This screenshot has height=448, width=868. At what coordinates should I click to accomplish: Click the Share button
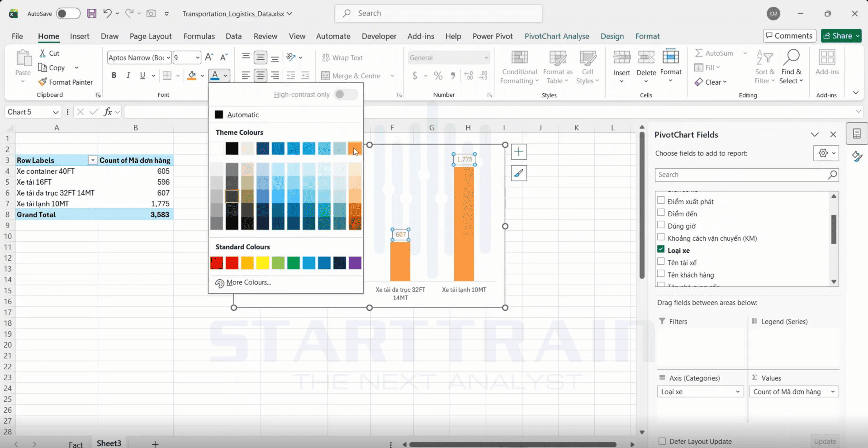(x=841, y=36)
